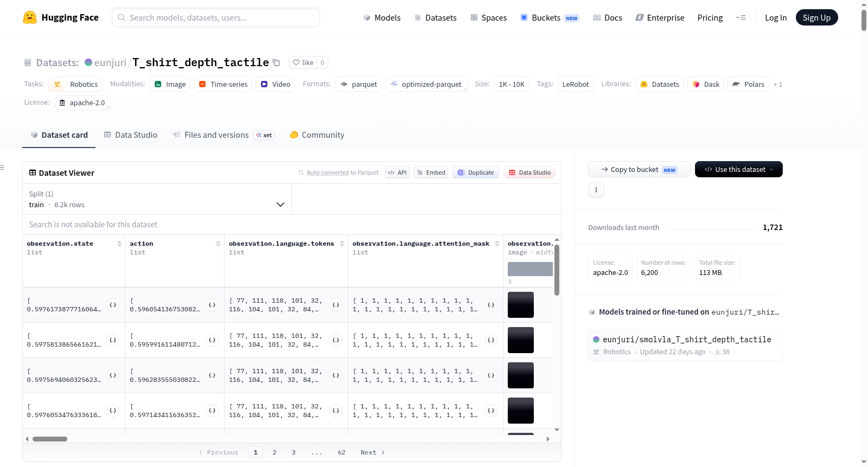Open the left sidebar toggle icon
Screen dimensions: 868x467
click(2, 168)
